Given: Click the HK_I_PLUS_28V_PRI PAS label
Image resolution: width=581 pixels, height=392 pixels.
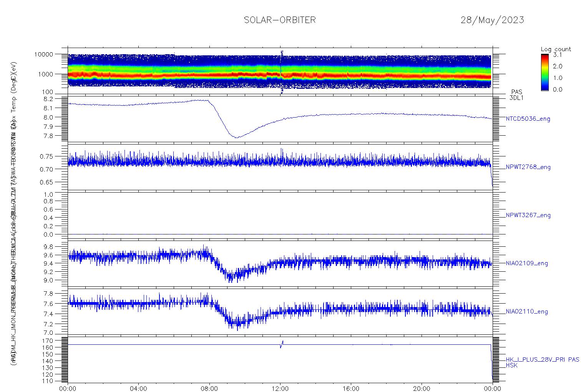Looking at the screenshot, I should click(x=543, y=360).
